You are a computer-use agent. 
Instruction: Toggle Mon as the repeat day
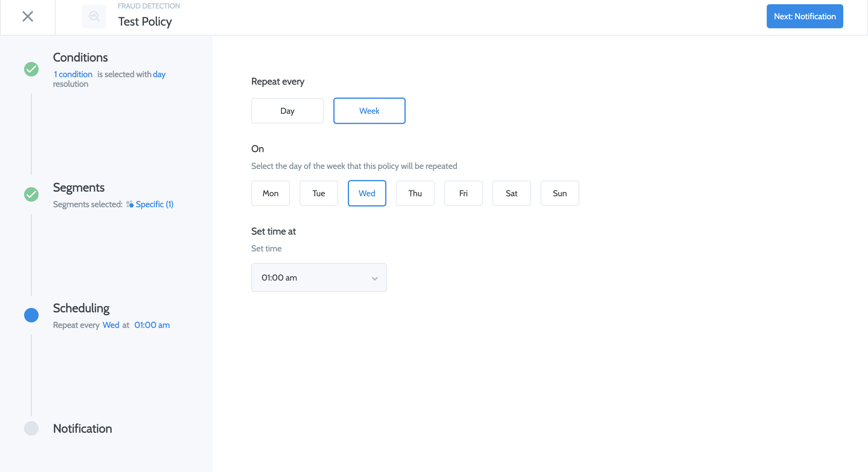(x=270, y=193)
